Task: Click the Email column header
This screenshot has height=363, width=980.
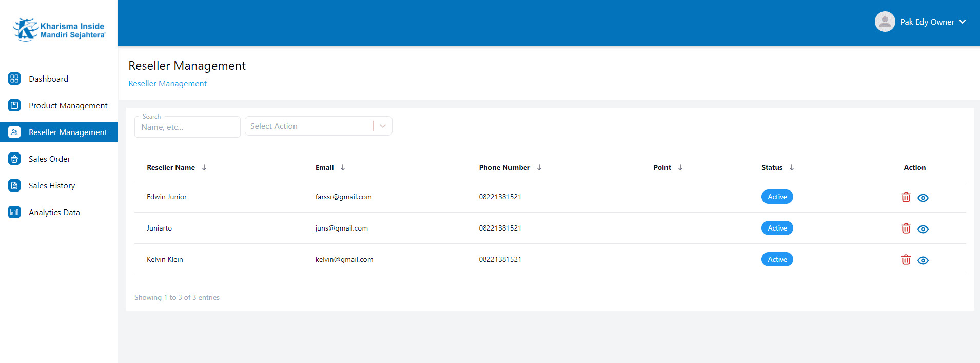Action: pos(324,167)
